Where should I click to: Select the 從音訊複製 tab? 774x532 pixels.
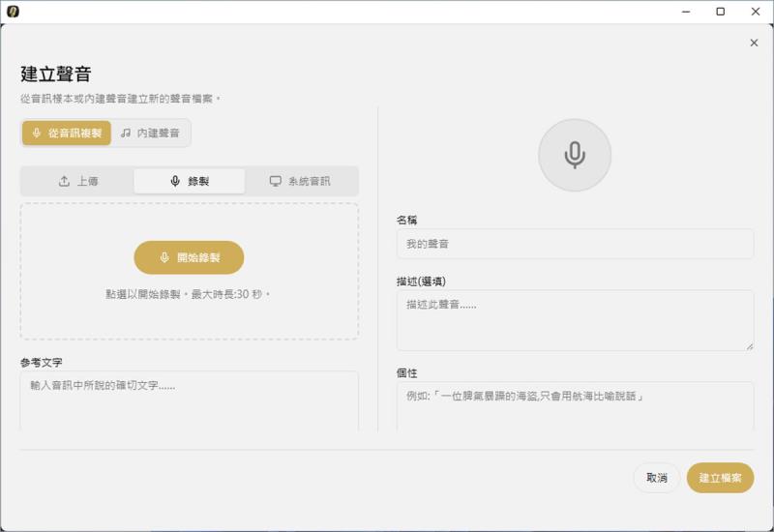67,133
